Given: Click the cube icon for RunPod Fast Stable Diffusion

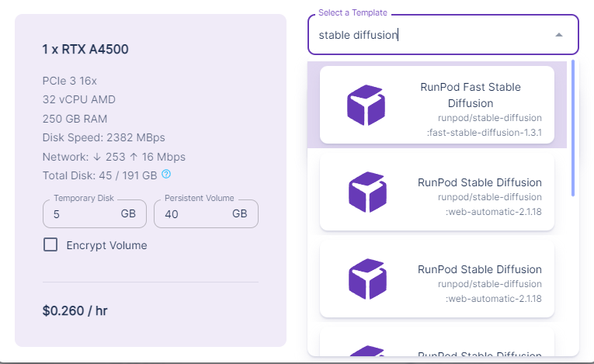Looking at the screenshot, I should click(x=366, y=105).
